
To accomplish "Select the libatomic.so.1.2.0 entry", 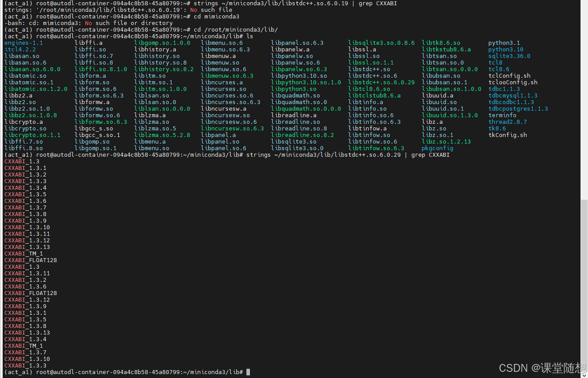I will (x=36, y=89).
